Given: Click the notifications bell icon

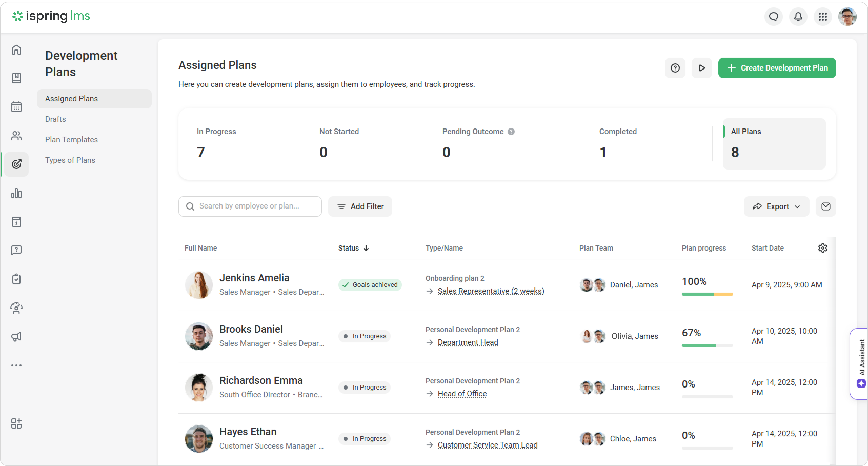Looking at the screenshot, I should [798, 16].
